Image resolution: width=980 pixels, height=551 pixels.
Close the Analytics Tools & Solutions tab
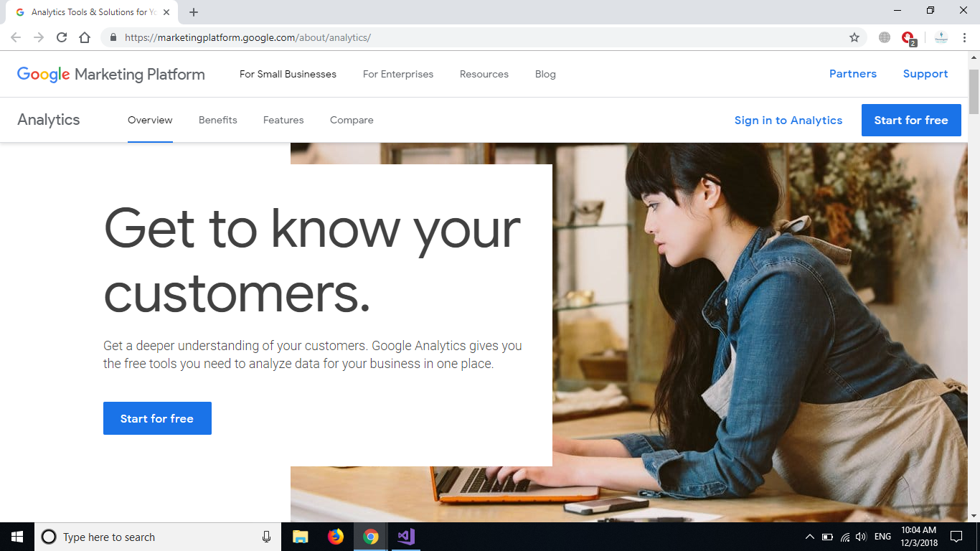[167, 12]
